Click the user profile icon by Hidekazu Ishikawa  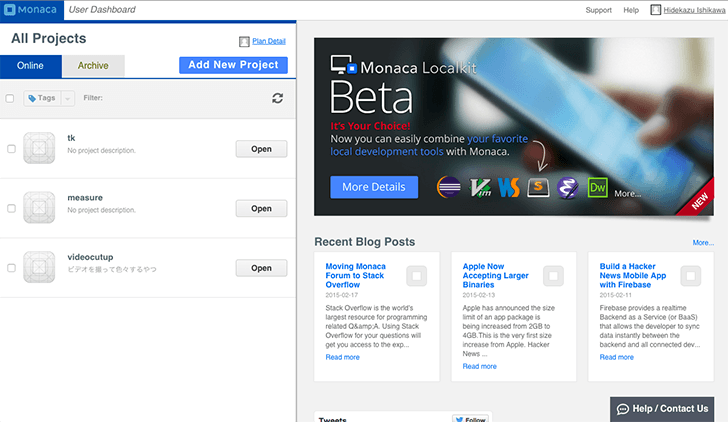[x=656, y=10]
